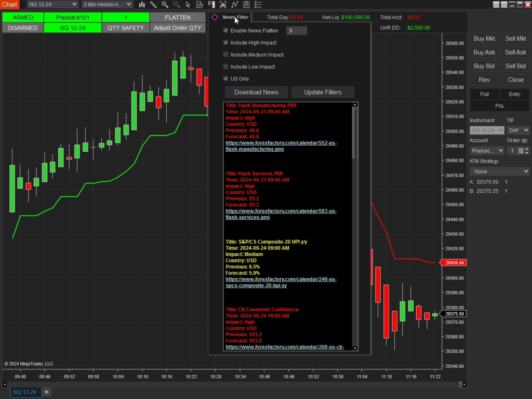532x399 pixels.
Task: Activate the Zoom In magnifier tool
Action: coord(165,5)
